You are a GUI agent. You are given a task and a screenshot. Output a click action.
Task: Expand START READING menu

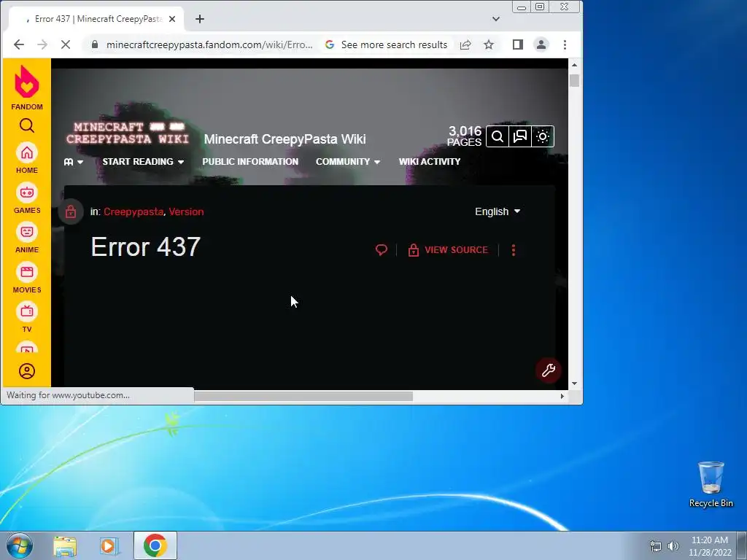pos(143,162)
